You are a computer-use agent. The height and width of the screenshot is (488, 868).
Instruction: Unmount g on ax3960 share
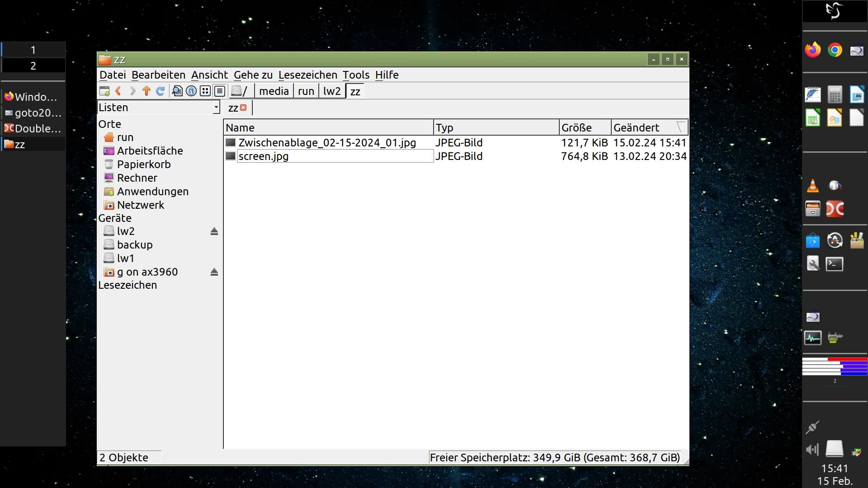pyautogui.click(x=214, y=272)
